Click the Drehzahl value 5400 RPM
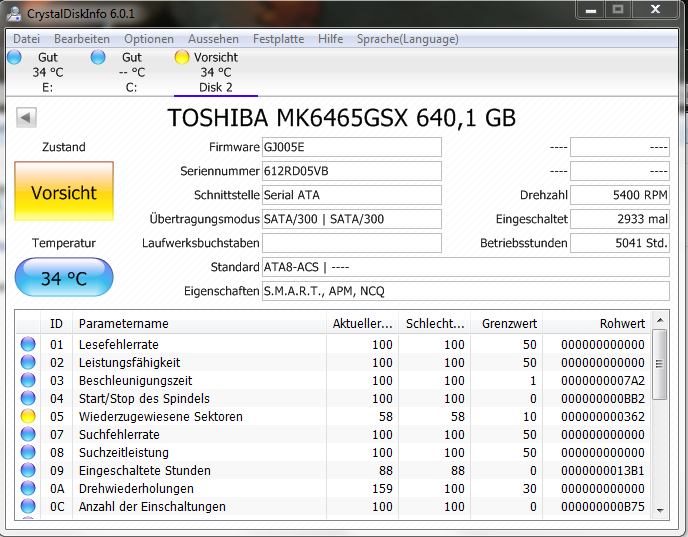This screenshot has width=688, height=537. coord(620,195)
